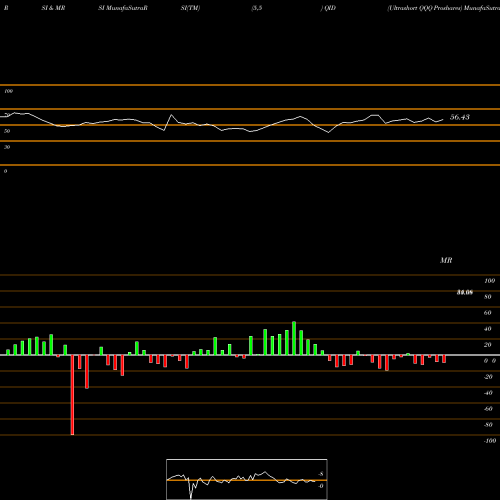Click the 50 label on RSI scale

7,131
